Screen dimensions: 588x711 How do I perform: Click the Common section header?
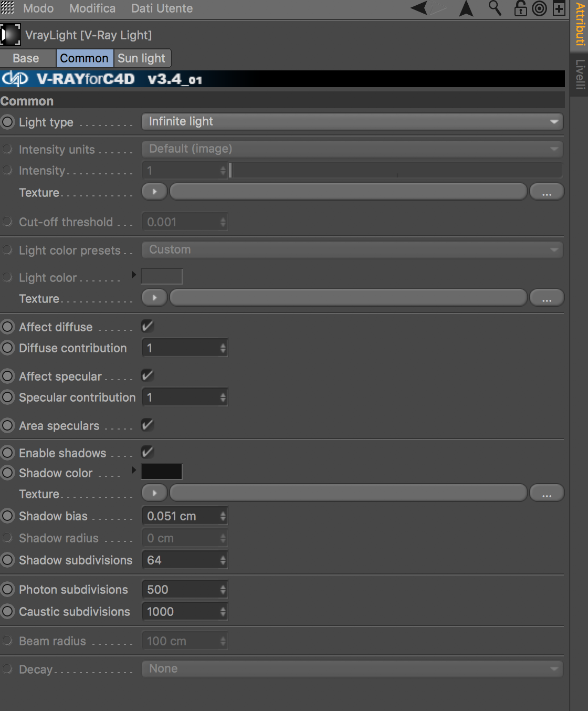pyautogui.click(x=282, y=101)
